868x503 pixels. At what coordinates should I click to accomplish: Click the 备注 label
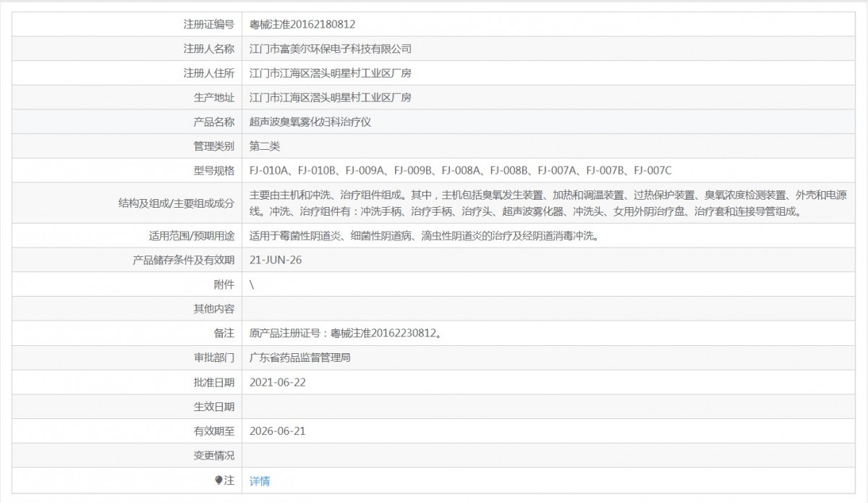pyautogui.click(x=224, y=334)
